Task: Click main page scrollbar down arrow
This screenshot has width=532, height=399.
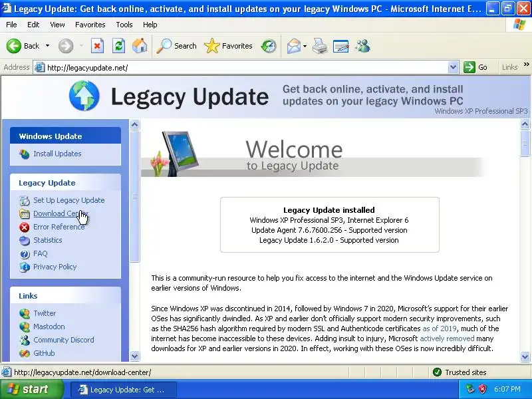Action: pyautogui.click(x=525, y=356)
